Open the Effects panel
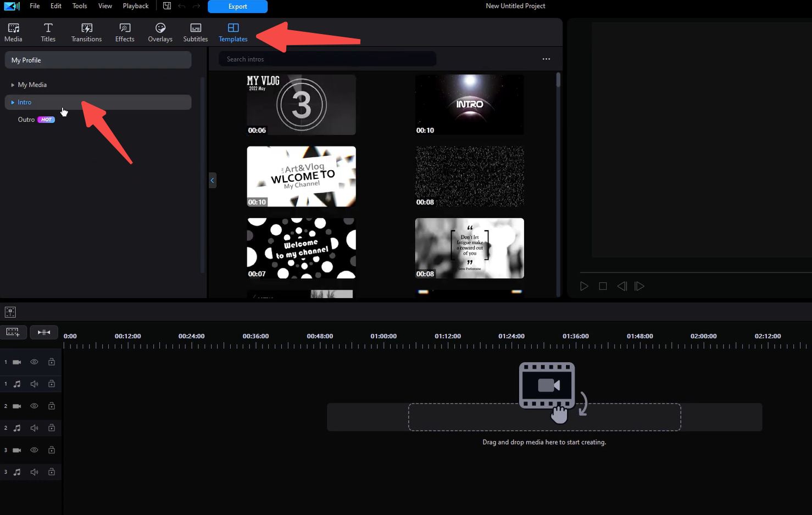The width and height of the screenshot is (812, 515). pyautogui.click(x=124, y=32)
